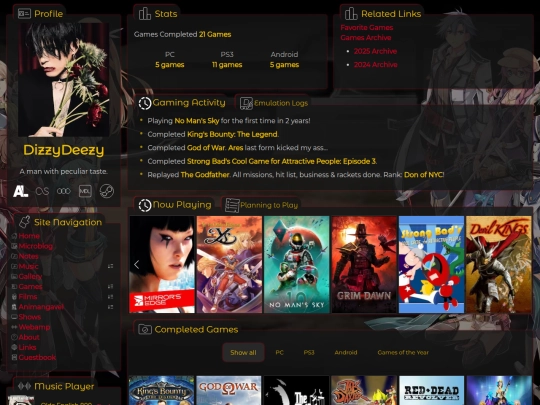Image resolution: width=540 pixels, height=405 pixels.
Task: Open the Ys game cover
Action: point(229,264)
